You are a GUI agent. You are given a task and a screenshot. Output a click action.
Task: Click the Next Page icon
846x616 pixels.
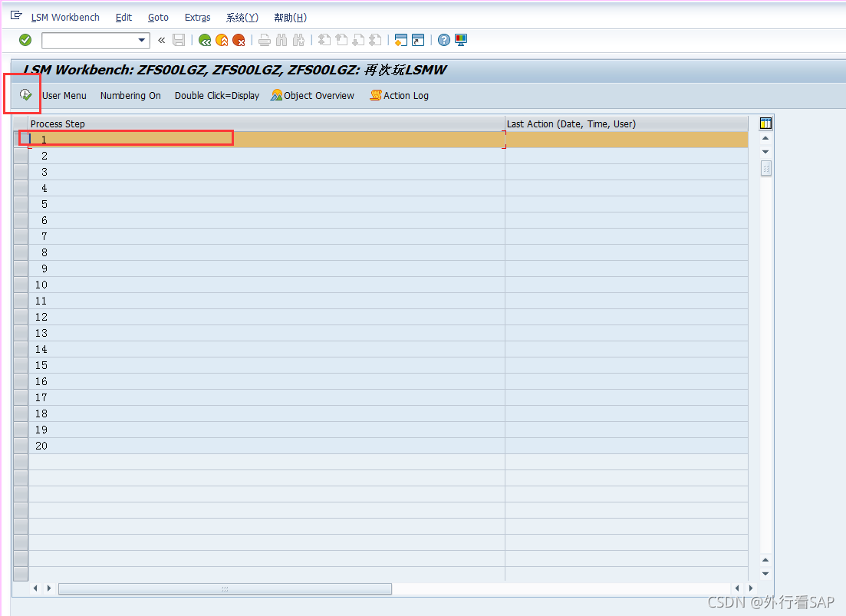coord(358,40)
